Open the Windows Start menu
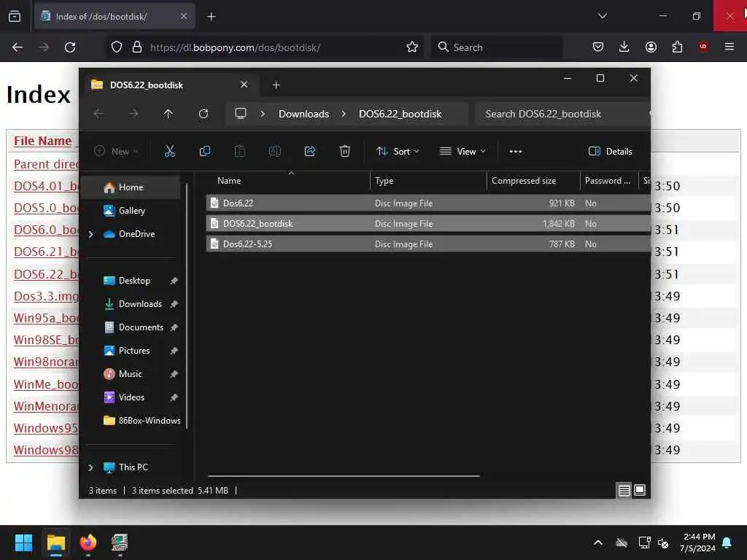Screen dimensions: 747x560 (x=24, y=542)
